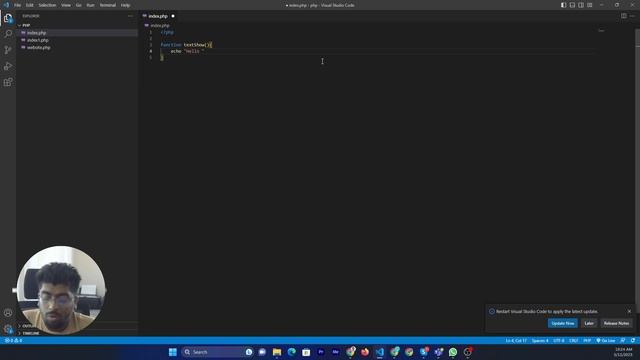Click the feedback icon in status bar
This screenshot has height=360, width=640.
tap(623, 340)
